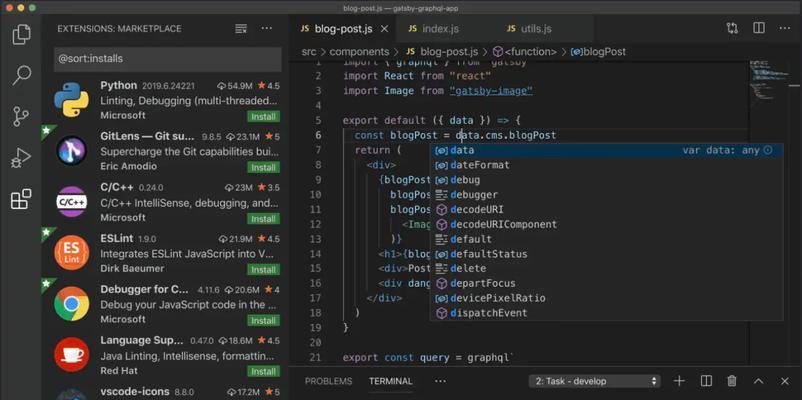Add a new terminal with plus icon
Screen dimensions: 802x400
pyautogui.click(x=679, y=381)
